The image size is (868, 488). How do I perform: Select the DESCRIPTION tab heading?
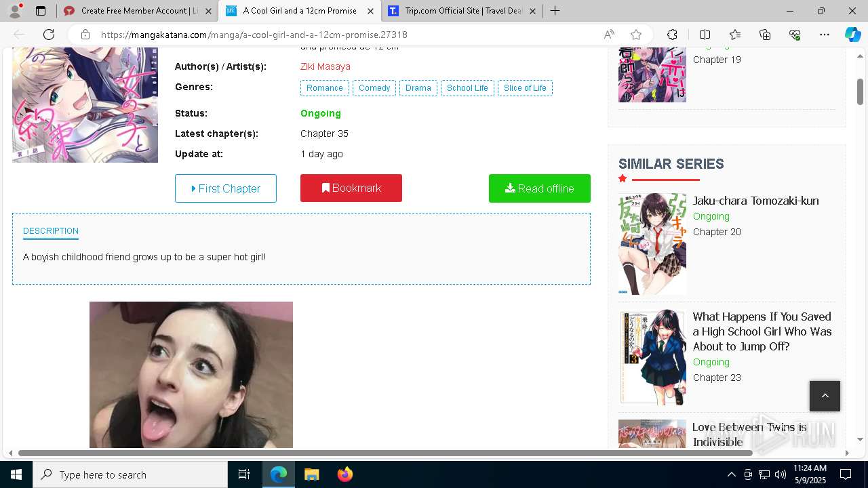pyautogui.click(x=51, y=231)
